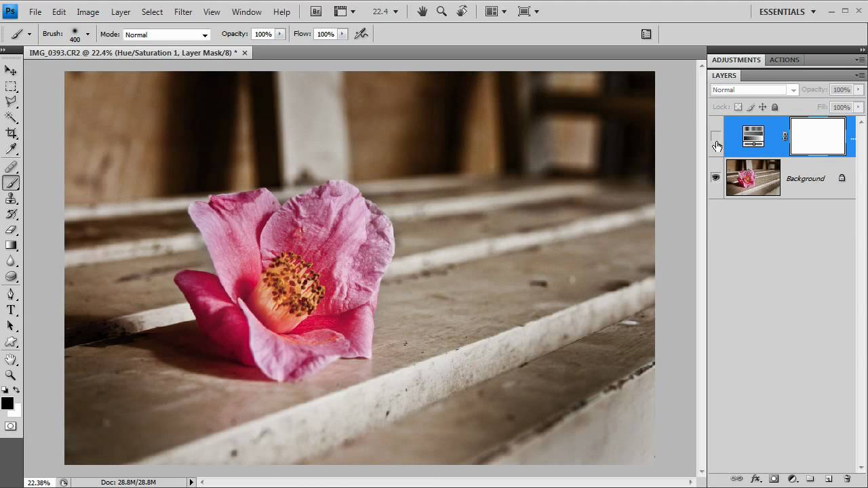This screenshot has width=868, height=488.
Task: Select the Pen tool
Action: coord(11,295)
